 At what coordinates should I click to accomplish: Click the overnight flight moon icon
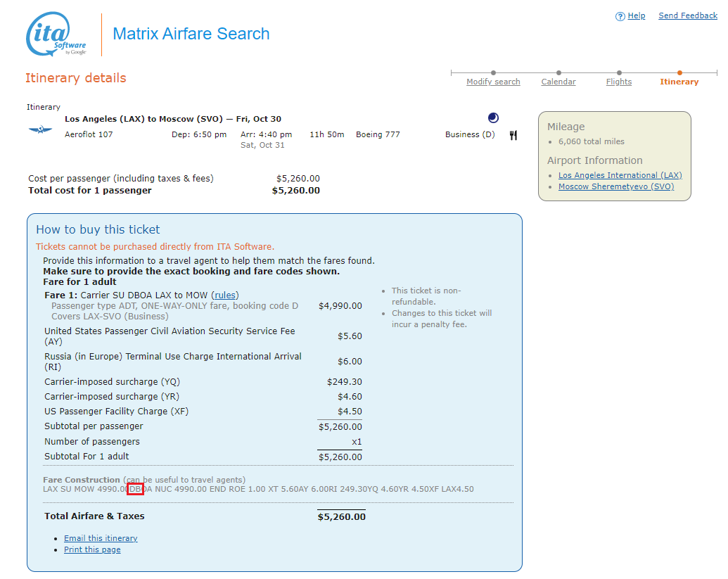pyautogui.click(x=493, y=118)
